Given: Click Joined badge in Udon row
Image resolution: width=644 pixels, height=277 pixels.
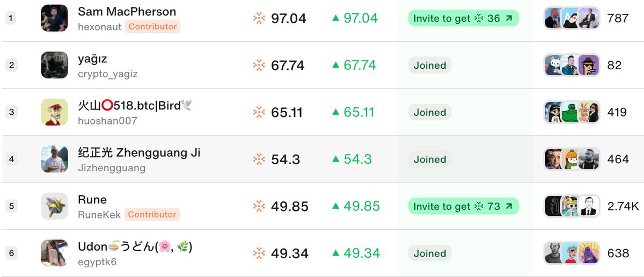Looking at the screenshot, I should point(430,253).
